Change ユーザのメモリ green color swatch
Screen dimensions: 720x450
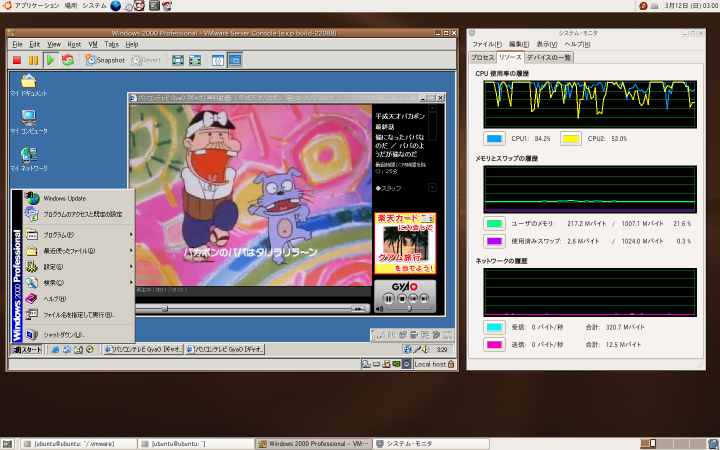494,224
